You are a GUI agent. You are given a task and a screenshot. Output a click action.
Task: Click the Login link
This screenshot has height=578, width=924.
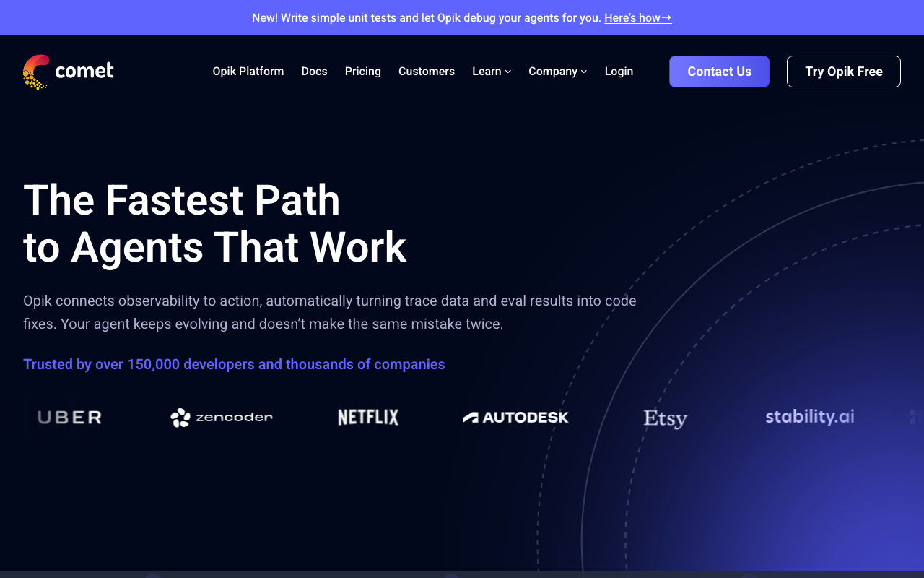[x=619, y=72]
